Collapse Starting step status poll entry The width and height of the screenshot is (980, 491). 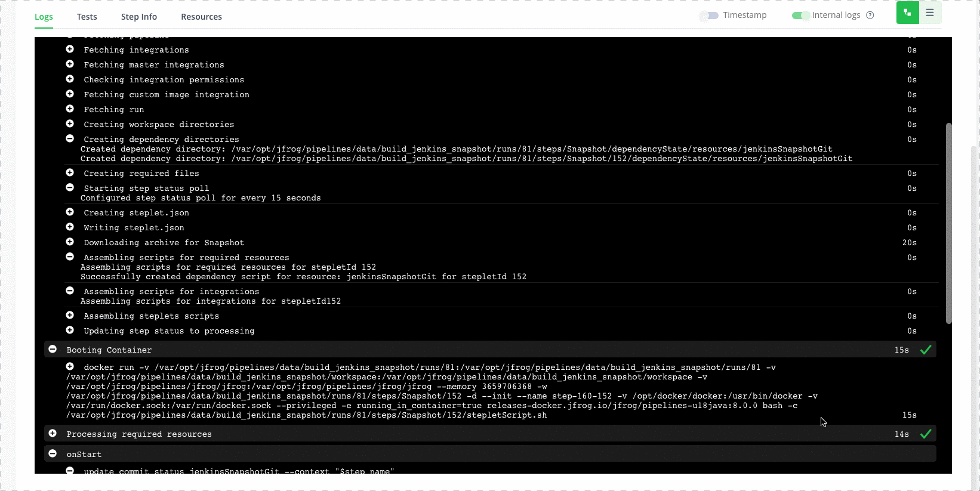pos(70,188)
